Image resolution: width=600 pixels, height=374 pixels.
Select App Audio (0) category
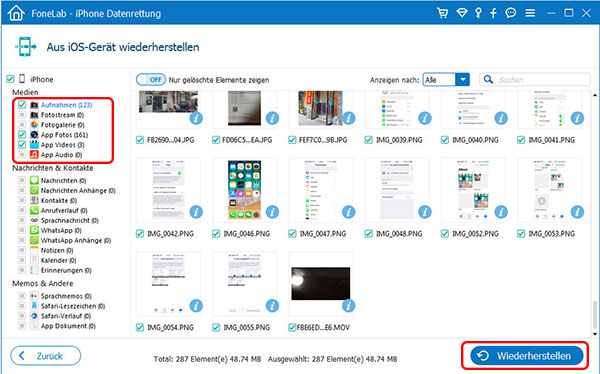click(x=61, y=155)
